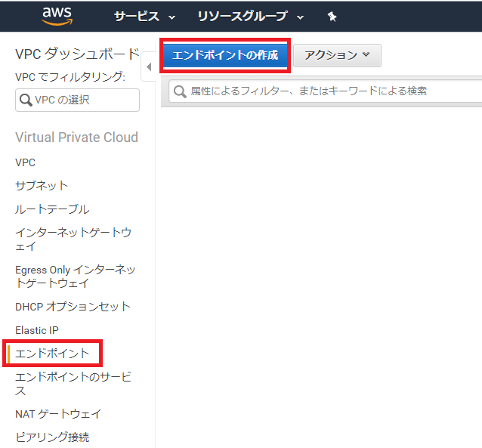The width and height of the screenshot is (482, 448).
Task: Open the pin shortcuts icon in navbar
Action: coord(332,17)
